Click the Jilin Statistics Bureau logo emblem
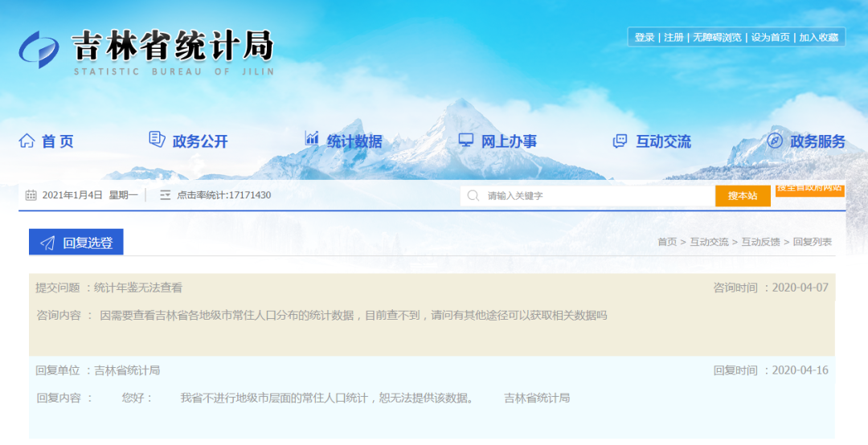 pyautogui.click(x=39, y=49)
